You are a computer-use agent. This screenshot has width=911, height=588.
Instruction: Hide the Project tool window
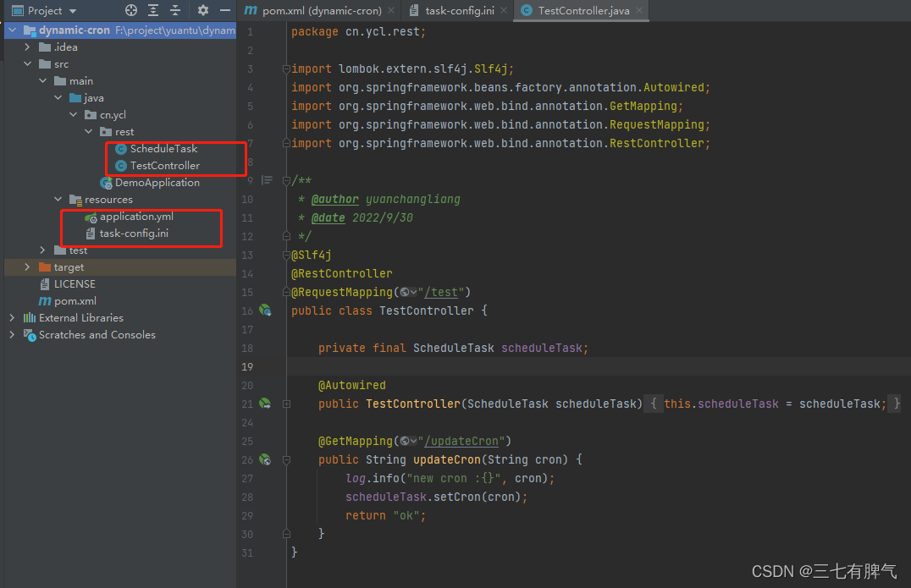pyautogui.click(x=224, y=11)
